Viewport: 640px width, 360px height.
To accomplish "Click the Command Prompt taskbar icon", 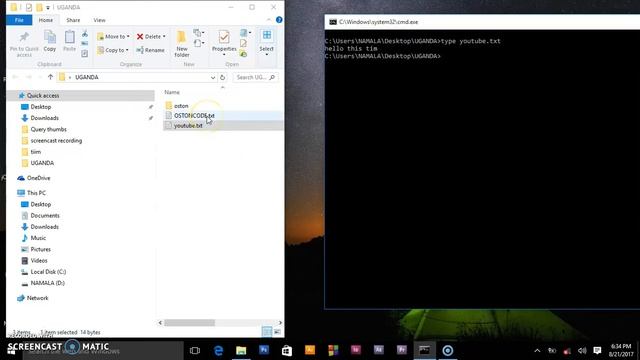I will (424, 350).
